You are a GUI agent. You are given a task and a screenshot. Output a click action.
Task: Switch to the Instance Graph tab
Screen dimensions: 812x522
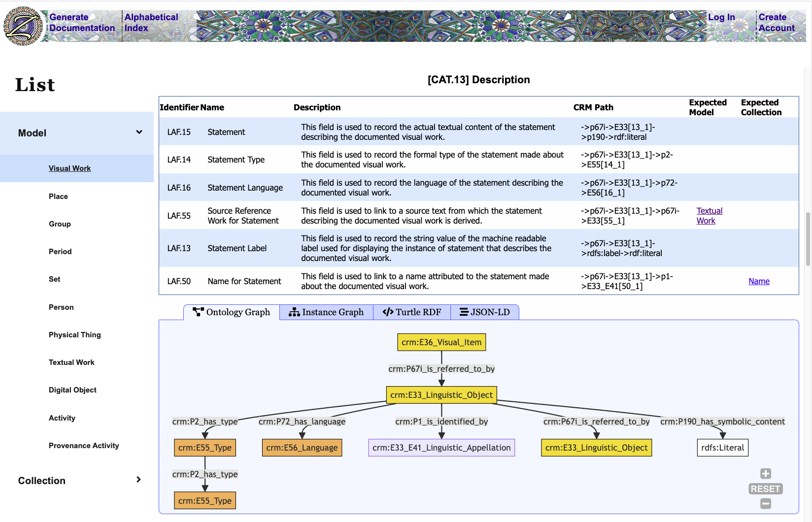coord(326,312)
